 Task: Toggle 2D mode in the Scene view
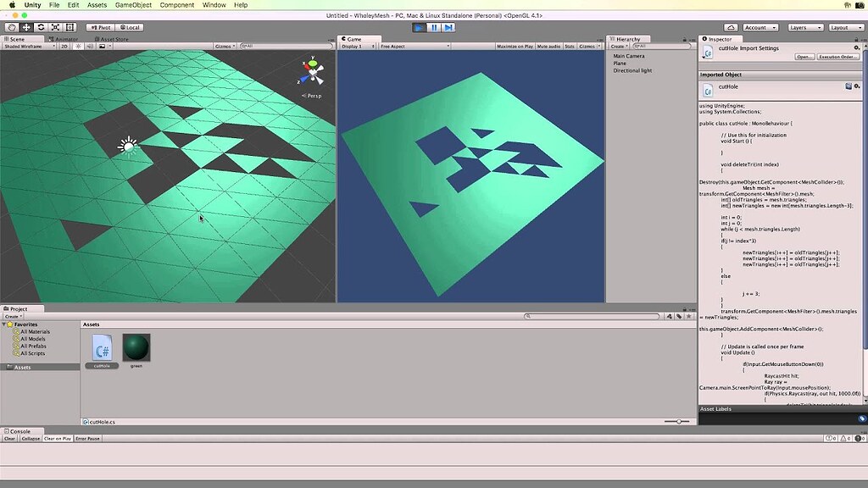pos(64,47)
